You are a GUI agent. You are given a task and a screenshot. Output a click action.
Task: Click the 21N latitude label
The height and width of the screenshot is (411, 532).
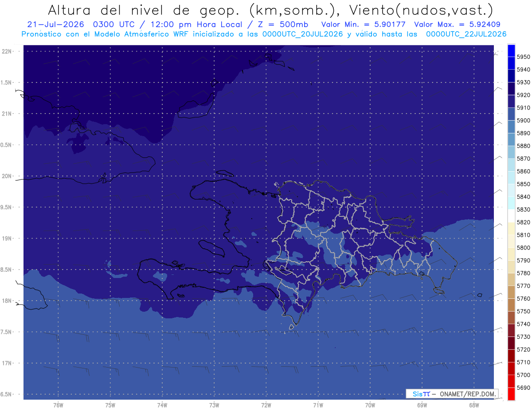(x=8, y=114)
